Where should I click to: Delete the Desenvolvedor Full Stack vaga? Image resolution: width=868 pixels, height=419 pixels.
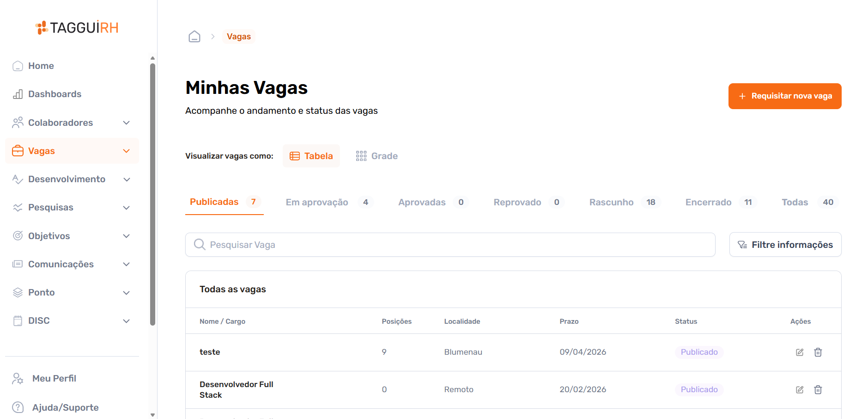tap(818, 390)
